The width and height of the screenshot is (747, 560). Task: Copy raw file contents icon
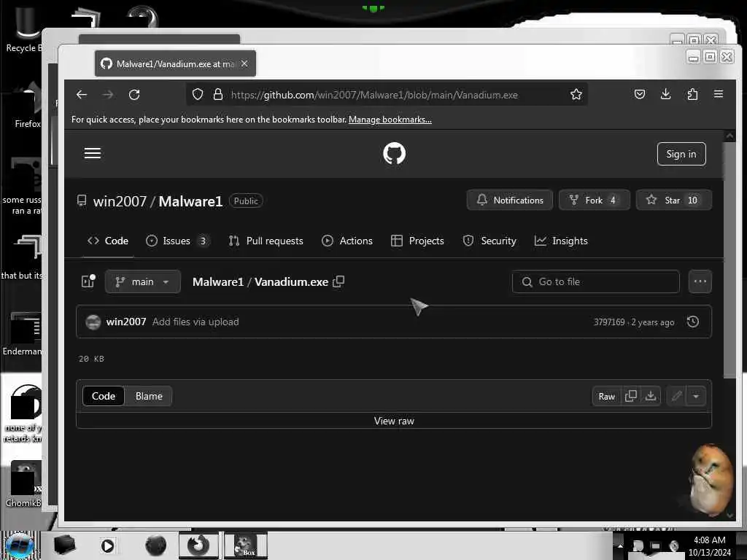(x=631, y=396)
